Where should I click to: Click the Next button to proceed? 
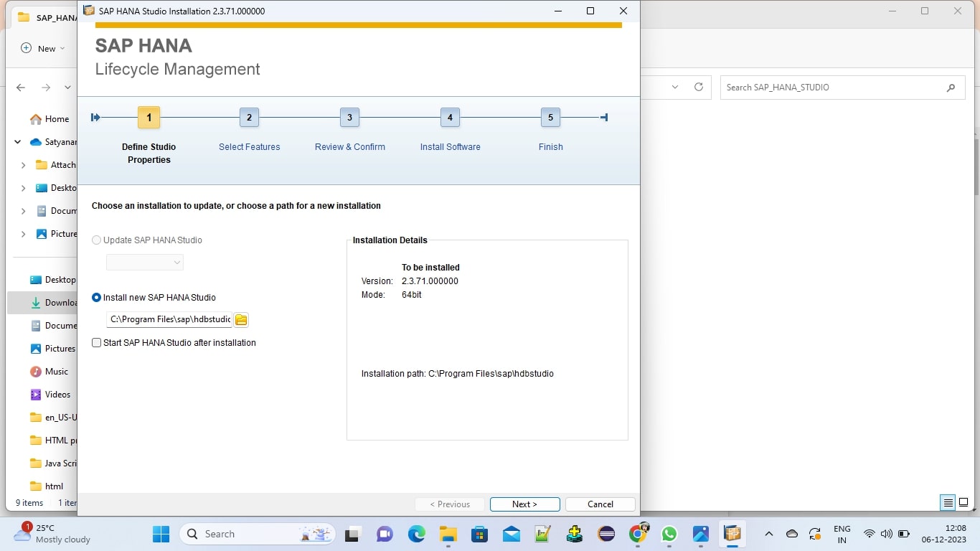[524, 504]
